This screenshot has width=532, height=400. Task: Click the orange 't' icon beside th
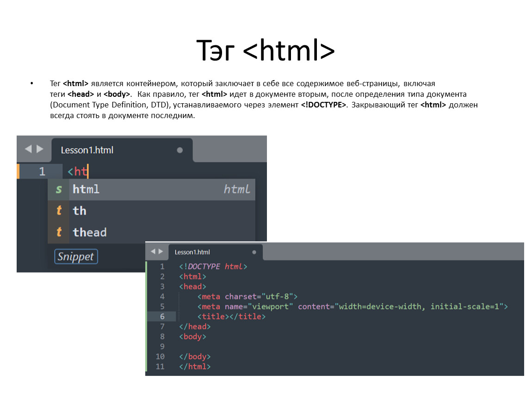coord(59,211)
